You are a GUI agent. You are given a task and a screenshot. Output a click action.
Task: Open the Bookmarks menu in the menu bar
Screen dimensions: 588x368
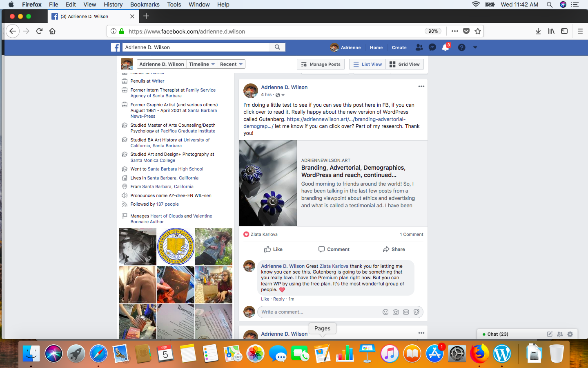click(145, 4)
